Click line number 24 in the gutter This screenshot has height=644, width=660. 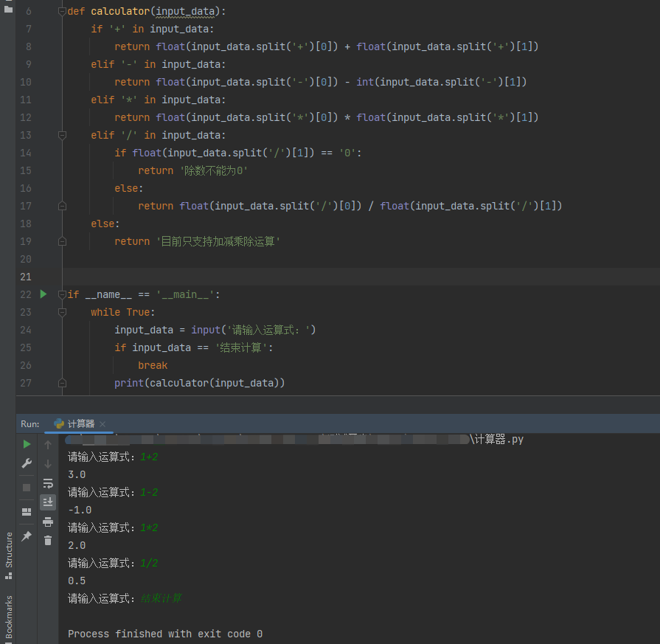pos(26,330)
